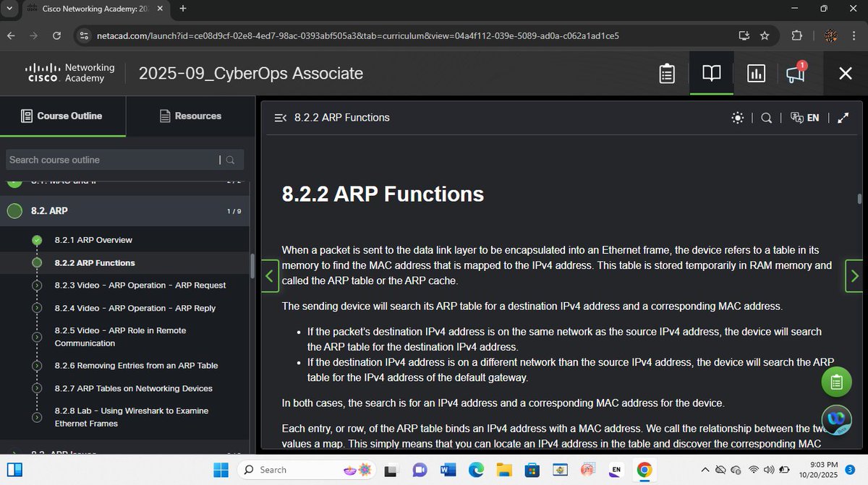
Task: Open the clipboard checklist icon in course header
Action: click(667, 74)
